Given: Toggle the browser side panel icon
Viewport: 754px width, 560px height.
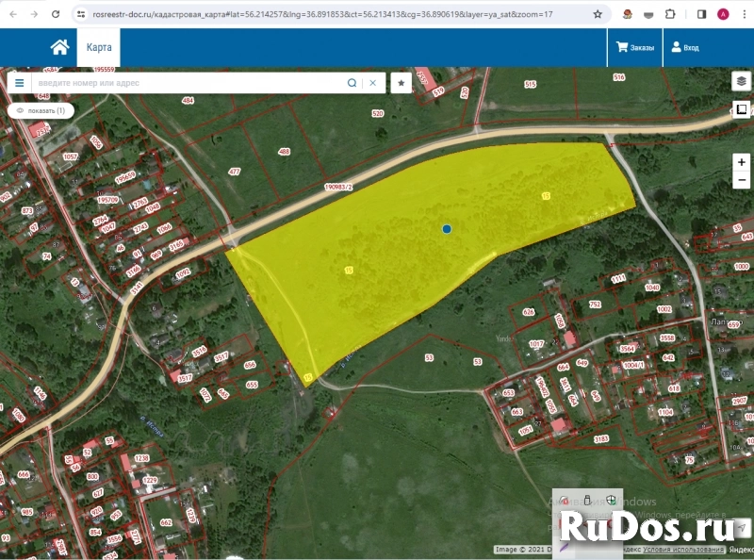Looking at the screenshot, I should tap(701, 14).
